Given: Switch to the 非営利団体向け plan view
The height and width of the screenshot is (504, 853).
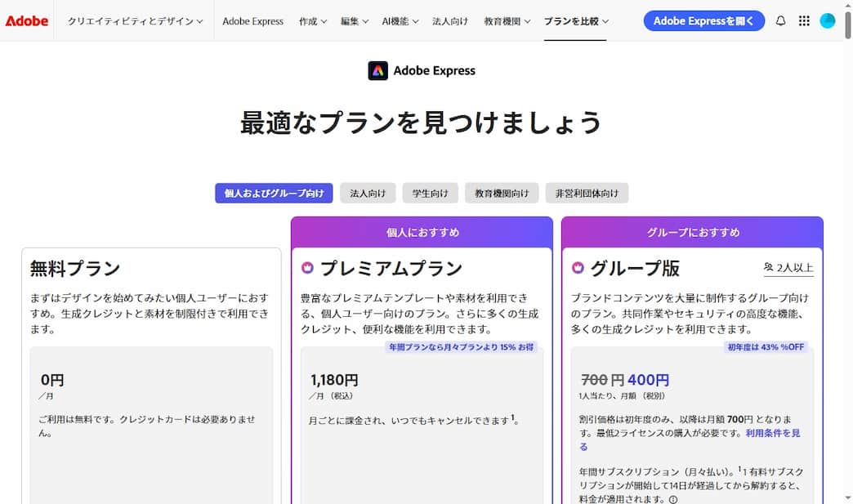Looking at the screenshot, I should coord(587,193).
